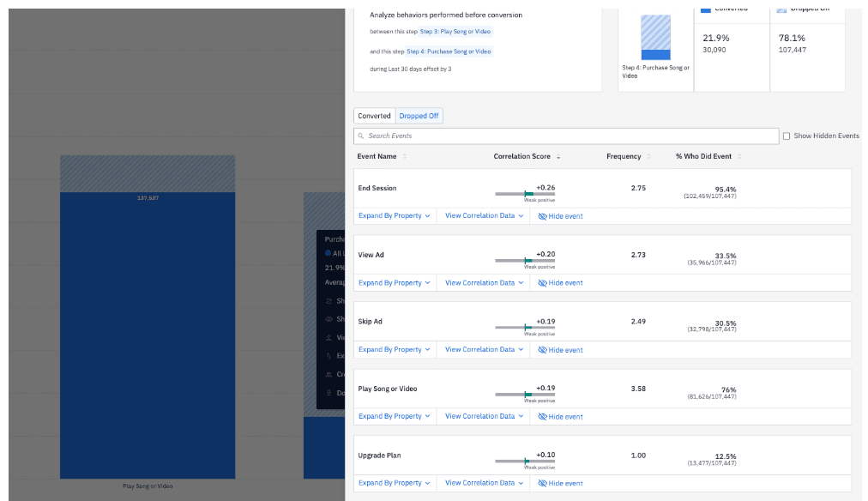Image resolution: width=868 pixels, height=501 pixels.
Task: Switch to the Dropped Off tab
Action: [419, 116]
